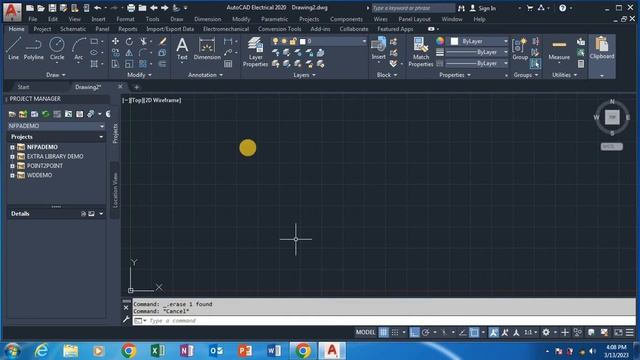Viewport: 640px width, 360px height.
Task: Click the keyword search box in title bar
Action: 413,8
